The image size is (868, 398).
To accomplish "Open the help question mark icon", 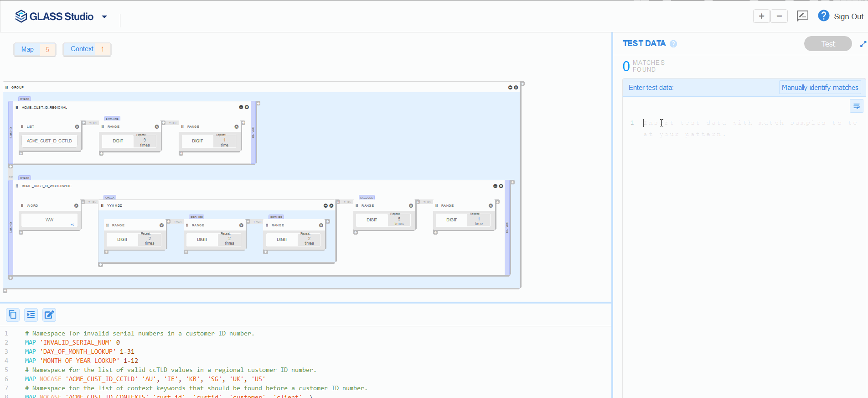I will (823, 16).
